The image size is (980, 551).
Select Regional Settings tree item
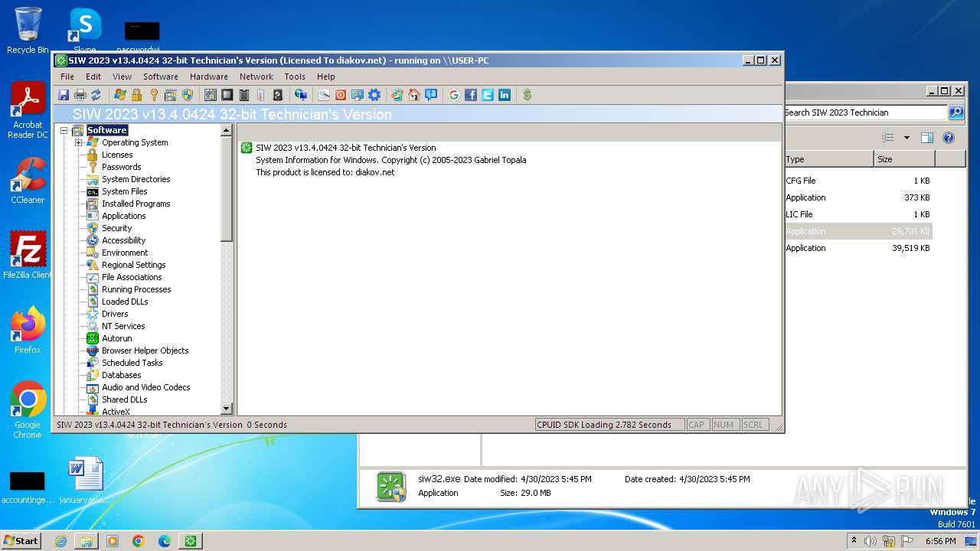coord(134,265)
